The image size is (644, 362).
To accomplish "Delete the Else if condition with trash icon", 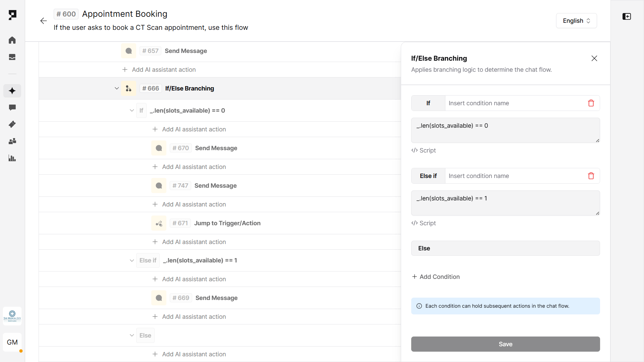I will [591, 176].
